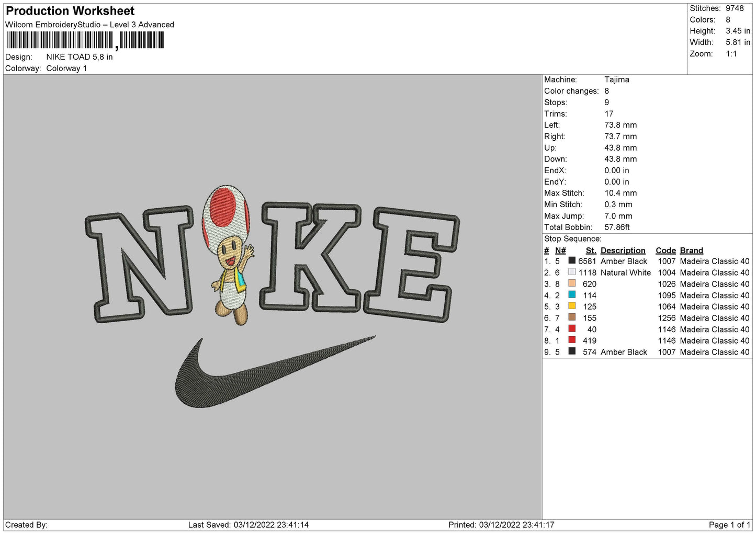Click the EndY label
This screenshot has width=756, height=534.
(x=555, y=182)
